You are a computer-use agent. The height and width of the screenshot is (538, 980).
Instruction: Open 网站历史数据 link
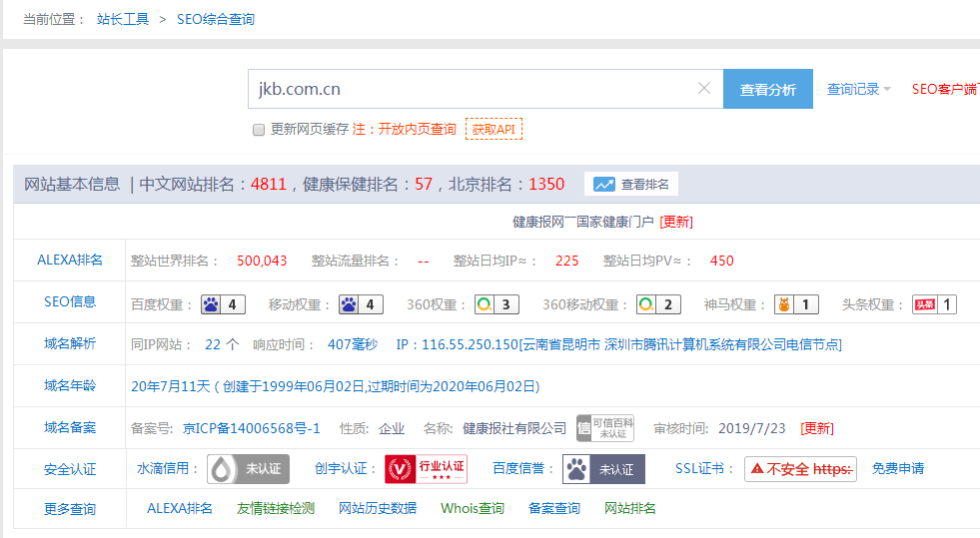point(378,509)
